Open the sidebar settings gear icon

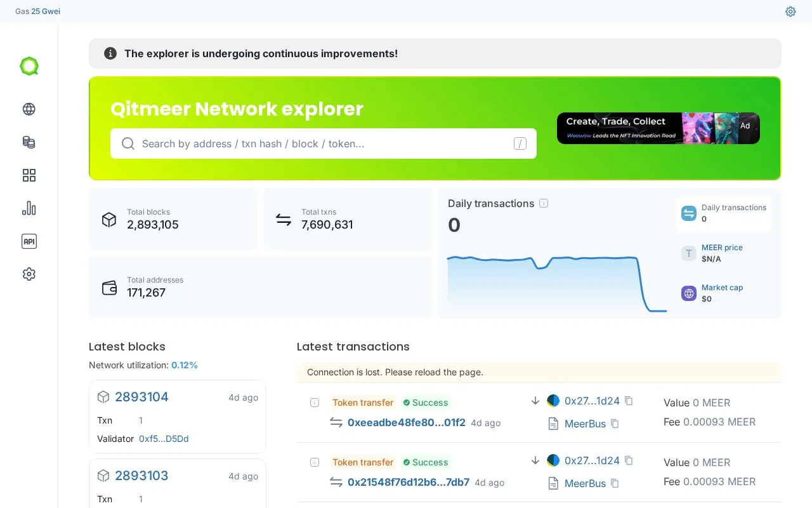click(29, 274)
